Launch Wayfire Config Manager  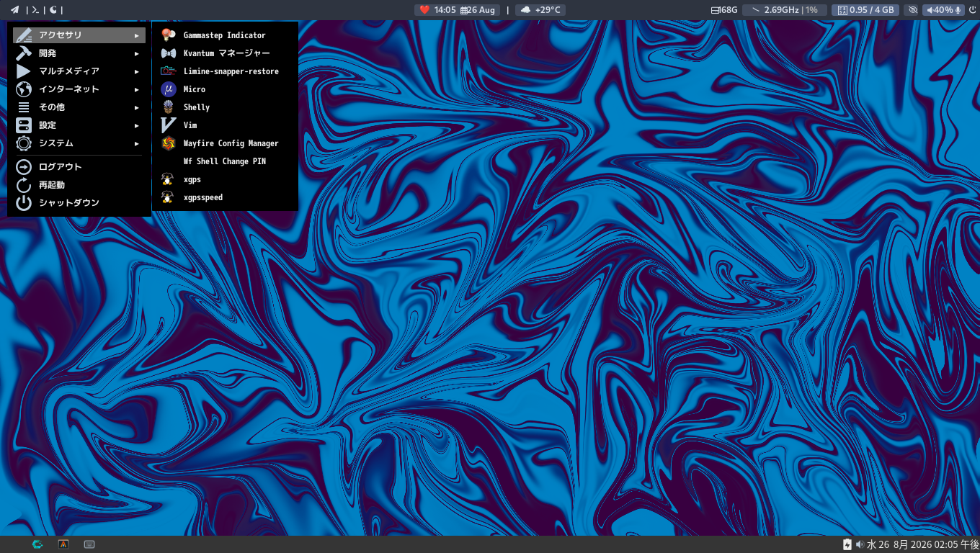pos(225,143)
